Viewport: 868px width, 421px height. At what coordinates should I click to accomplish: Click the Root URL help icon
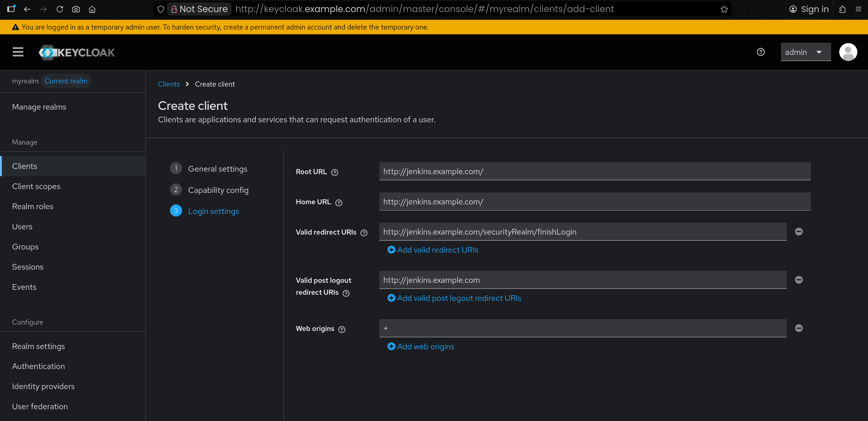[x=334, y=172]
